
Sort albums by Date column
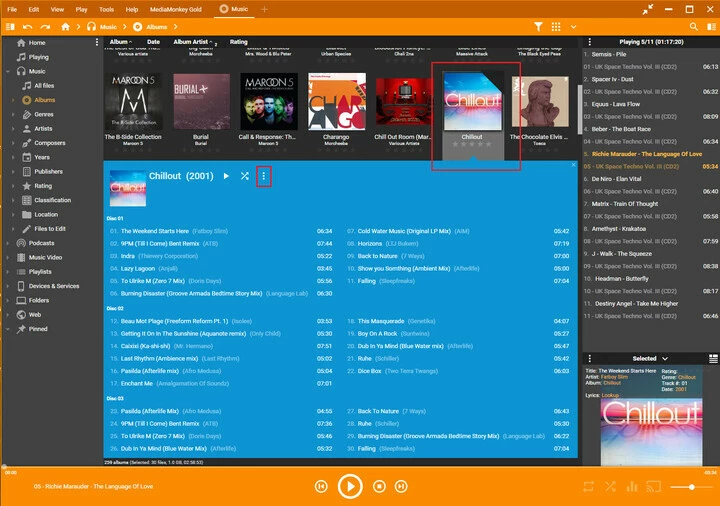pos(153,42)
